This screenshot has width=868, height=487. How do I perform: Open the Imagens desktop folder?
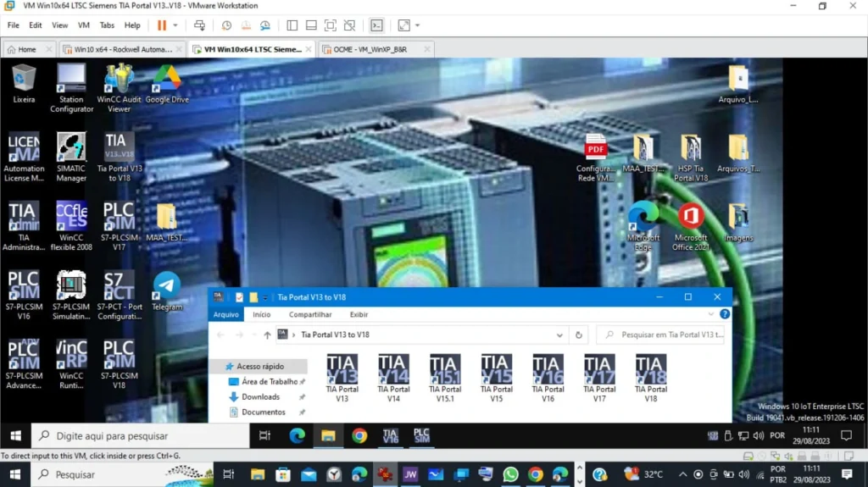(738, 223)
